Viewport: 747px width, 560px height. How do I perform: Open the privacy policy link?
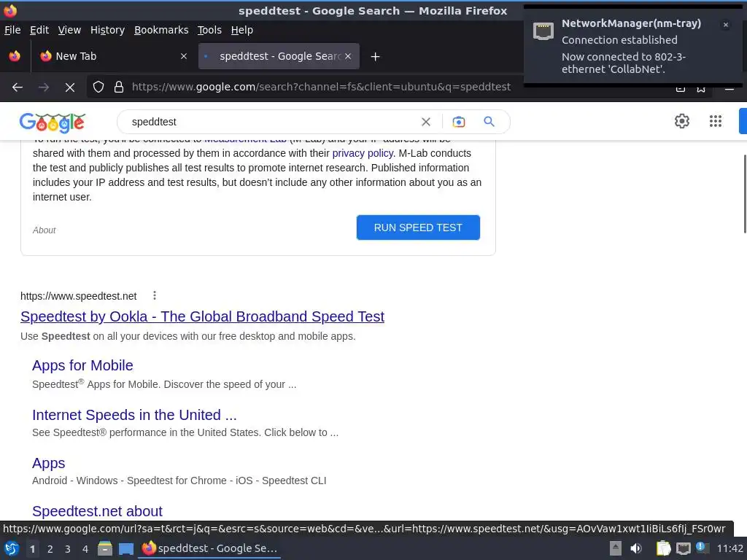click(x=362, y=153)
